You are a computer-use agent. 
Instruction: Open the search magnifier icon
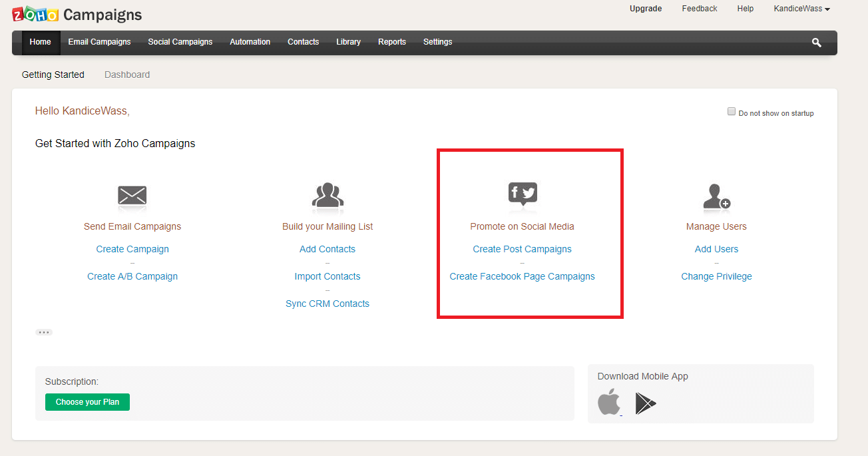coord(817,43)
